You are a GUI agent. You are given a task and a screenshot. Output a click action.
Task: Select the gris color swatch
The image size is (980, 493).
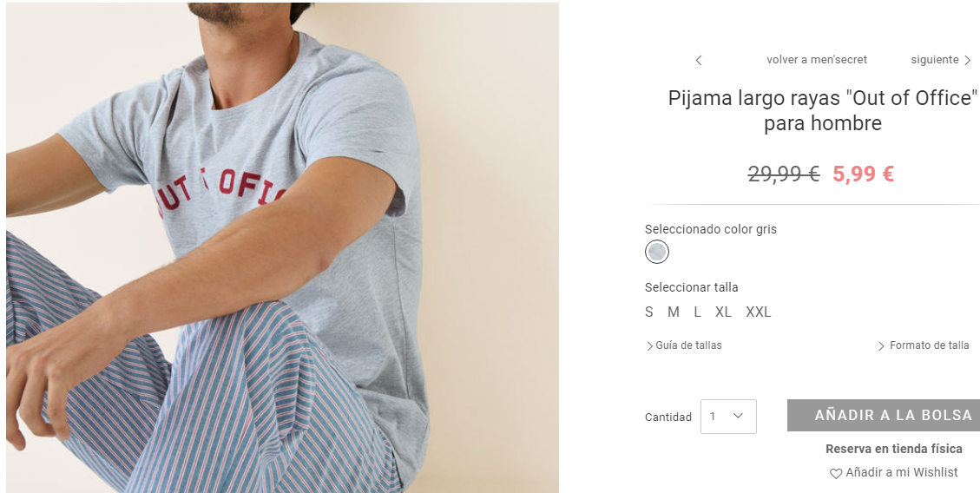657,252
